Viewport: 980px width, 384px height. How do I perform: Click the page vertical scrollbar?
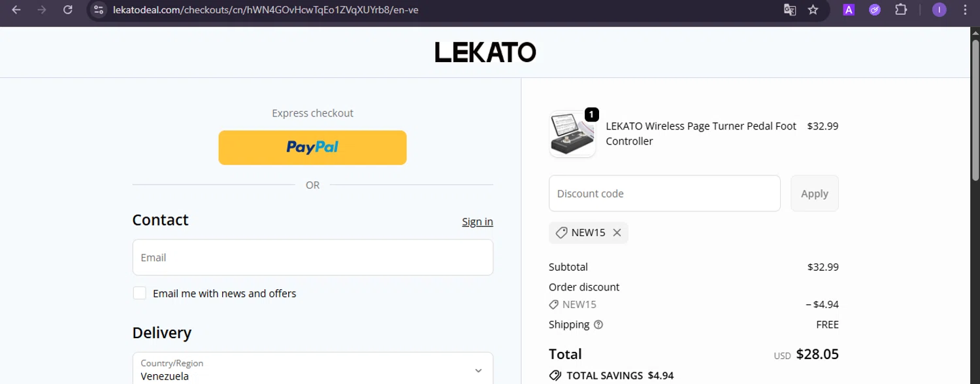click(x=975, y=110)
